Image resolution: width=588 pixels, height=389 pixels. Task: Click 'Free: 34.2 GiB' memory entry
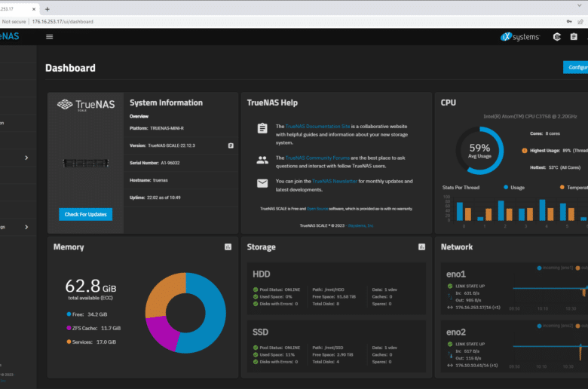pyautogui.click(x=87, y=314)
